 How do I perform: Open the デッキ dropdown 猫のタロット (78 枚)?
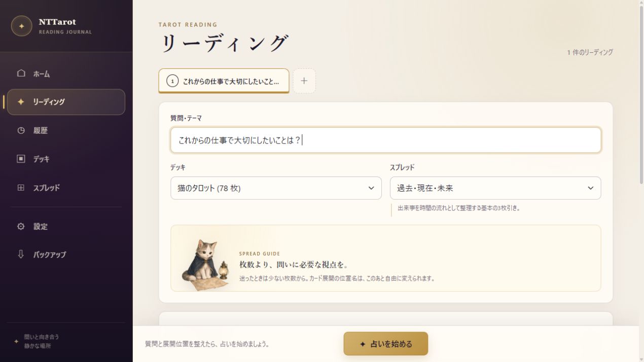click(x=276, y=188)
